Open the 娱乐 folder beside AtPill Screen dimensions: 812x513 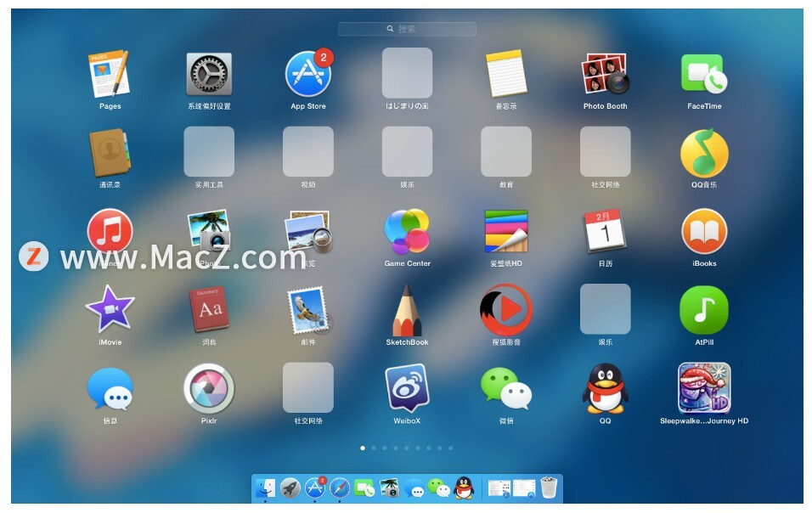pos(605,309)
